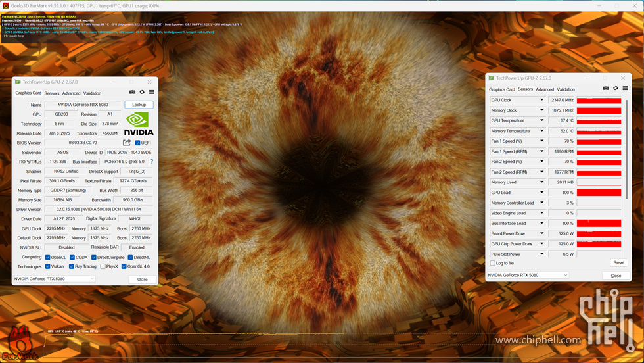Screen dimensions: 644x363
Task: Click the Driver Version field
Action: pos(99,209)
